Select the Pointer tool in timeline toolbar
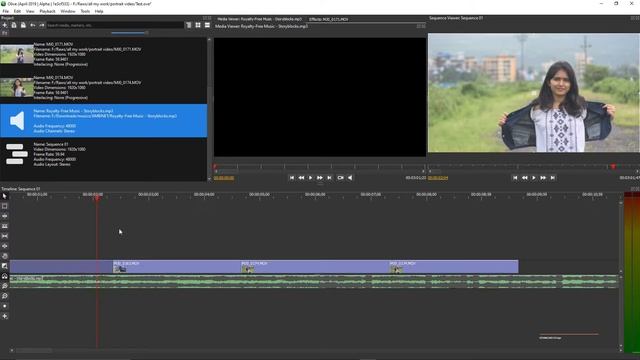Image resolution: width=640 pixels, height=360 pixels. point(4,196)
